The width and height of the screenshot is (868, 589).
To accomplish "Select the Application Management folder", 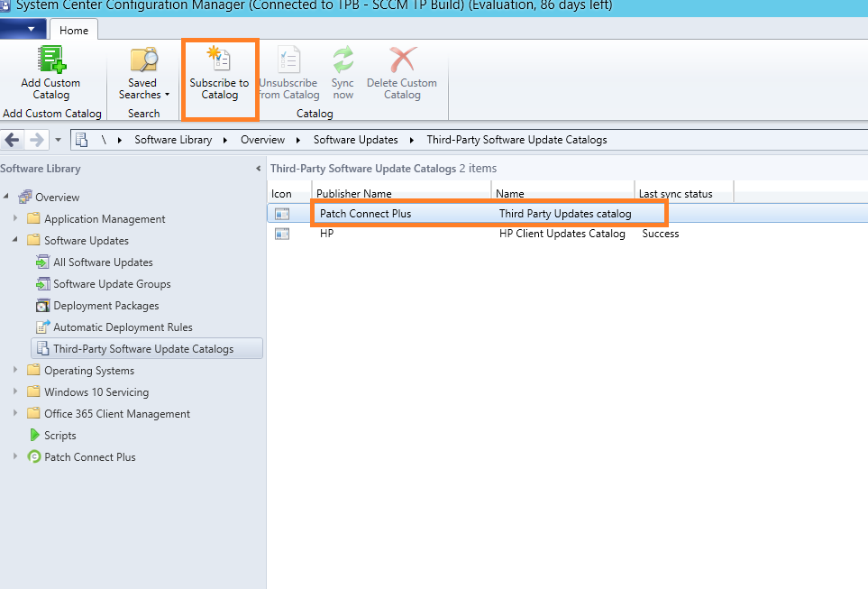I will (x=105, y=219).
